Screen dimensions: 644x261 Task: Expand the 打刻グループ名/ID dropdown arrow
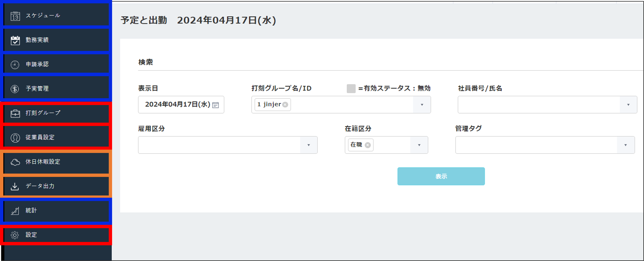tap(422, 105)
